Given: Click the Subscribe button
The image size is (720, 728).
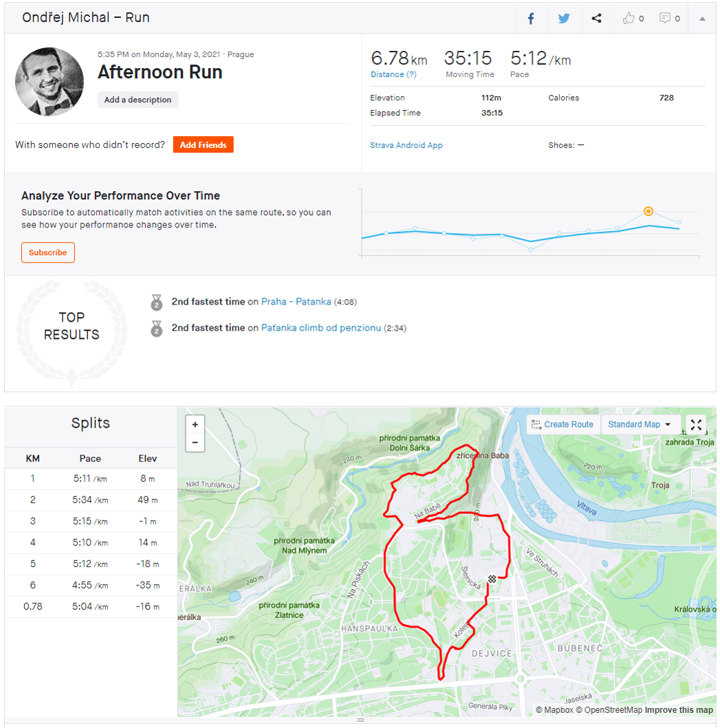Looking at the screenshot, I should point(48,252).
